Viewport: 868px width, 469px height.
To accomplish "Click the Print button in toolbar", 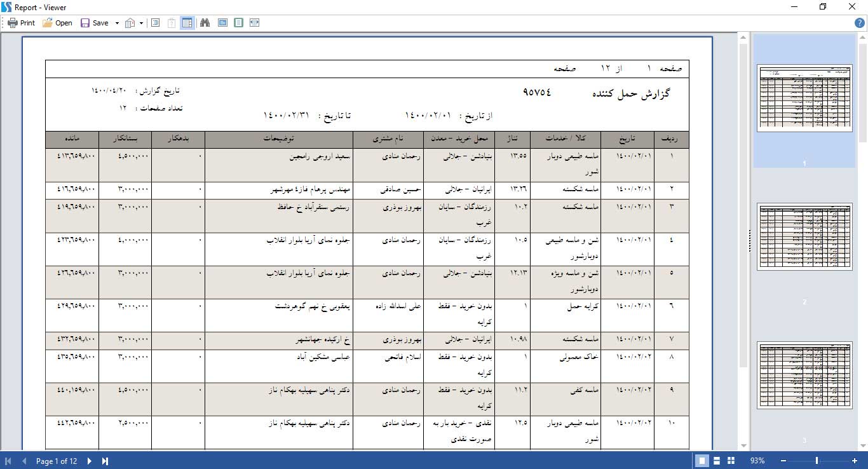I will click(21, 23).
